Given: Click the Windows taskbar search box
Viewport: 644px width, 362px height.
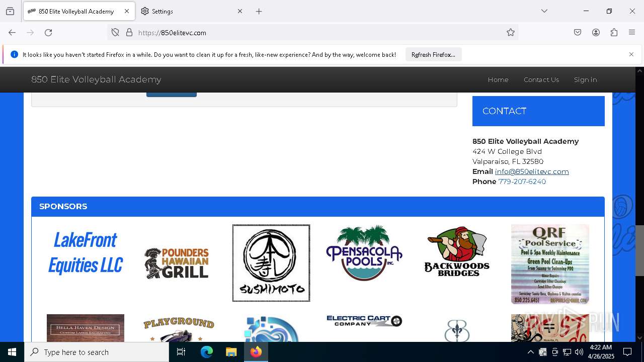Looking at the screenshot, I should click(x=97, y=352).
